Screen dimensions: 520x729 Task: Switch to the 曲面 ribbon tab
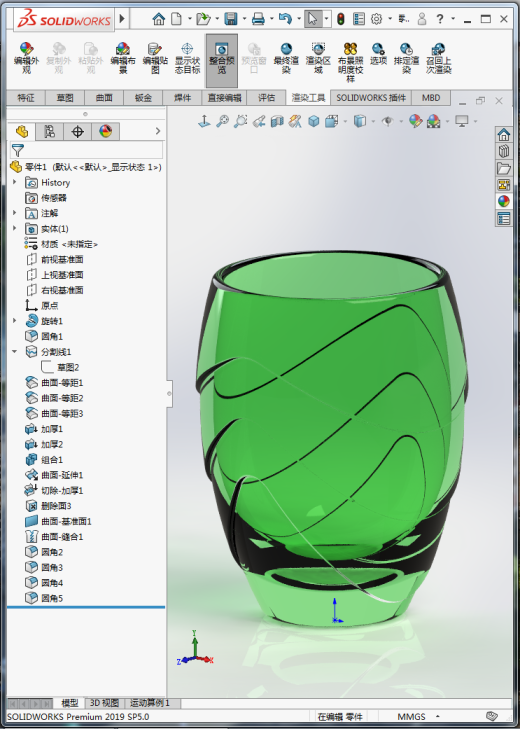coord(104,98)
